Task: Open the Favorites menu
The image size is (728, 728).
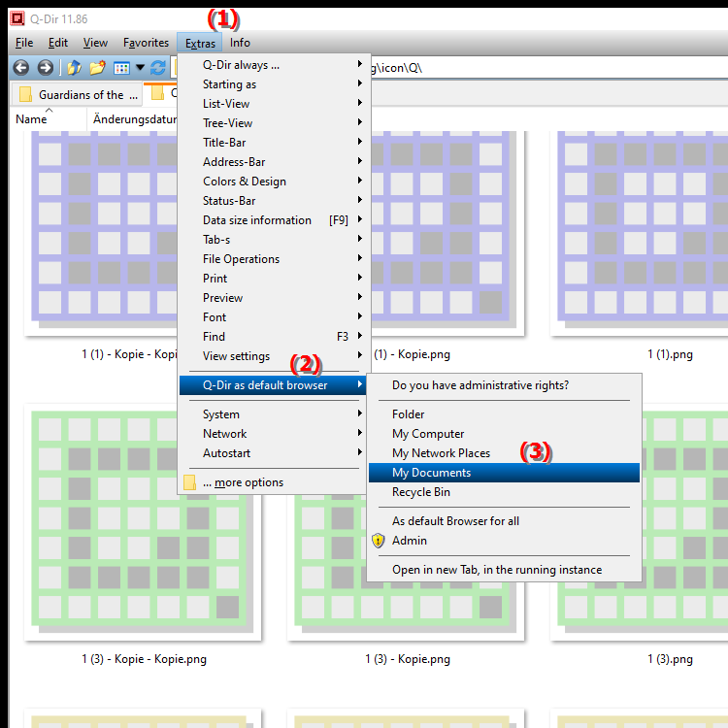Action: point(146,43)
